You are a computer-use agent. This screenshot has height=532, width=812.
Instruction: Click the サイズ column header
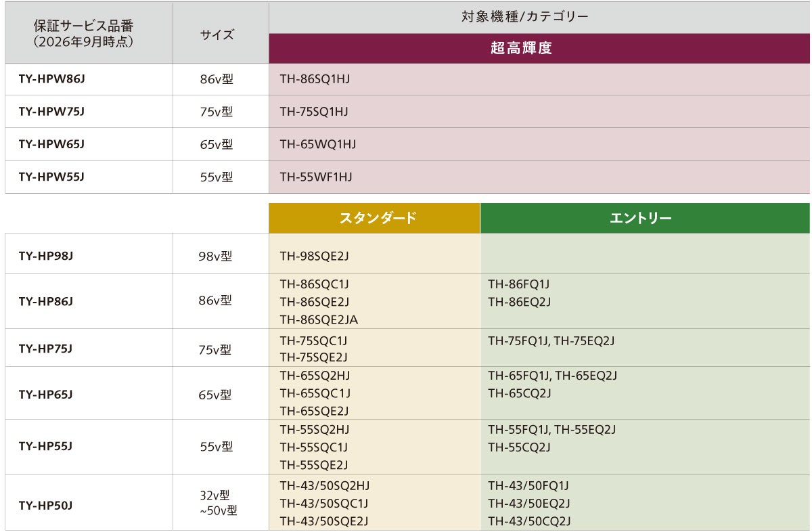[221, 33]
